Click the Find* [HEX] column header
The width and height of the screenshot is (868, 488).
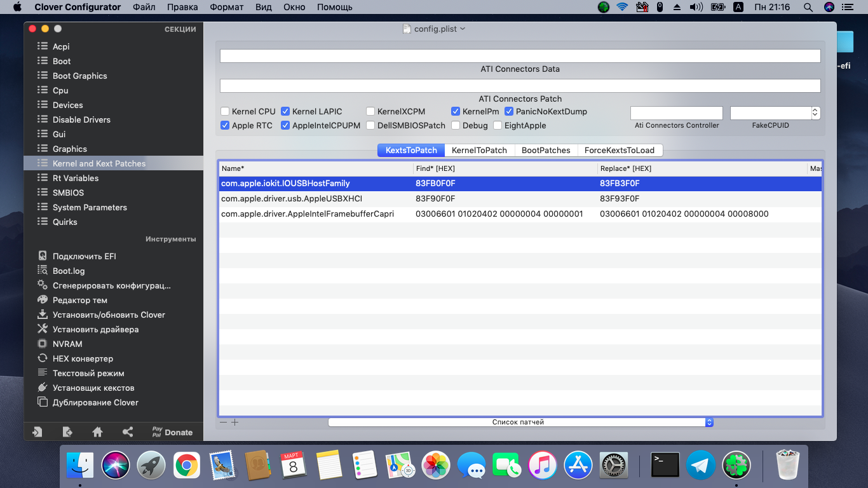pos(505,168)
